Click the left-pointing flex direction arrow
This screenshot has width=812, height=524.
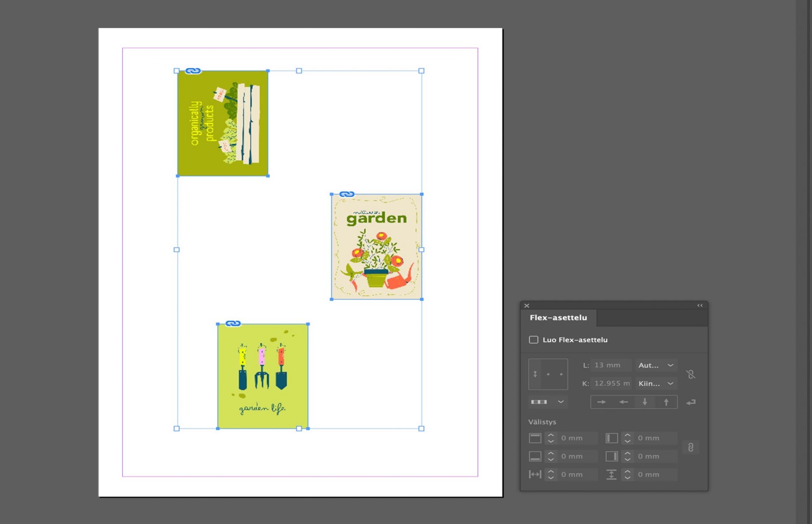point(623,402)
